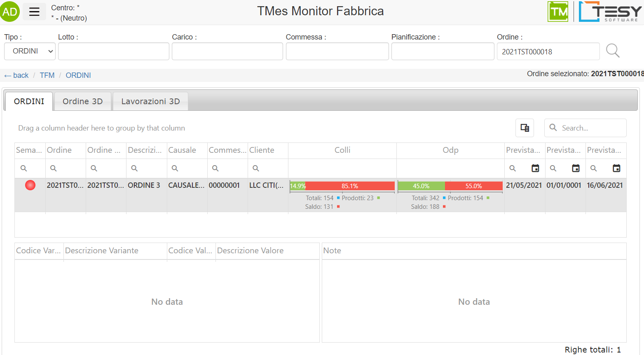Screen dimensions: 644x355
Task: Open the column chooser icon
Action: pos(525,128)
